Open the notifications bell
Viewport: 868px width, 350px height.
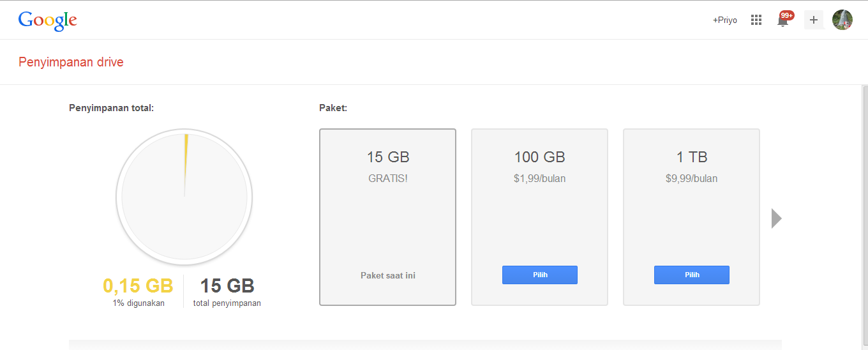click(x=782, y=21)
